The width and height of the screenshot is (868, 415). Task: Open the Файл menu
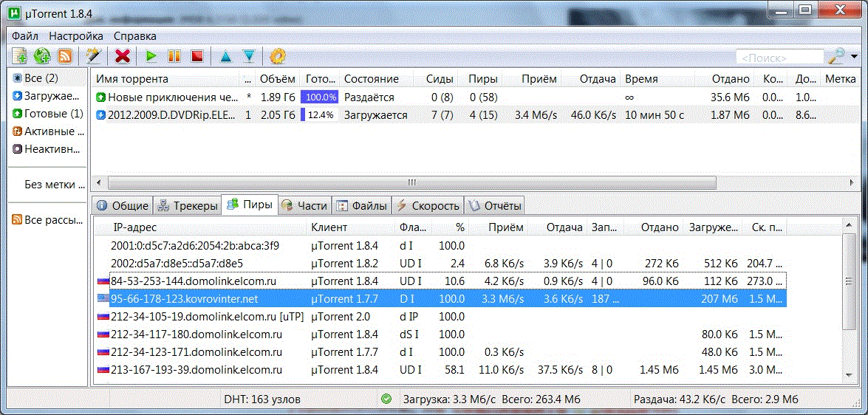pos(25,36)
